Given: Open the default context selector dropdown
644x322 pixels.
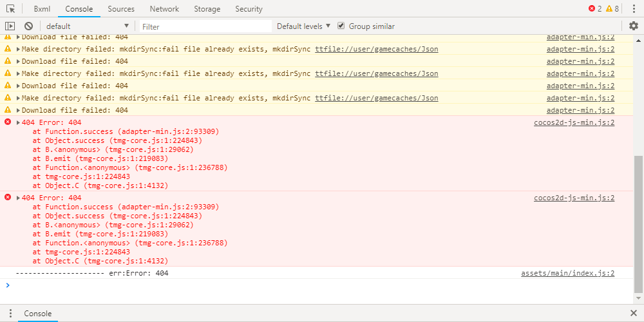Looking at the screenshot, I should click(x=87, y=26).
